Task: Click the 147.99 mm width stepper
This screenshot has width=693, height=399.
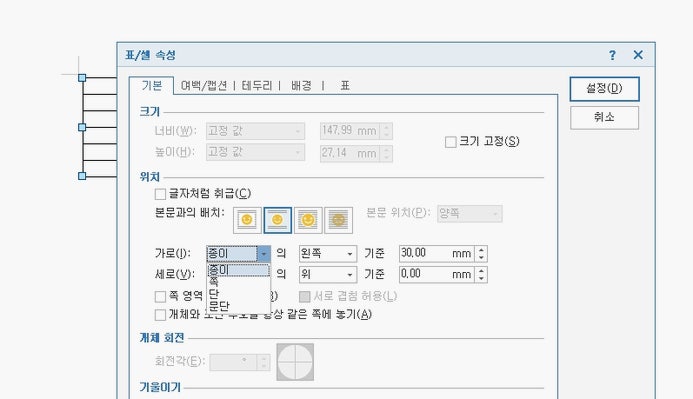Action: coord(386,131)
